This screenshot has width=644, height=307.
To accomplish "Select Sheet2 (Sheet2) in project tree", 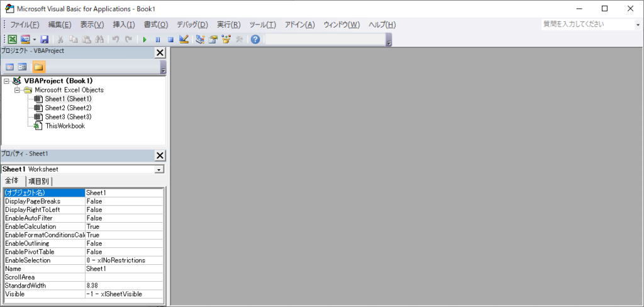I will (68, 108).
